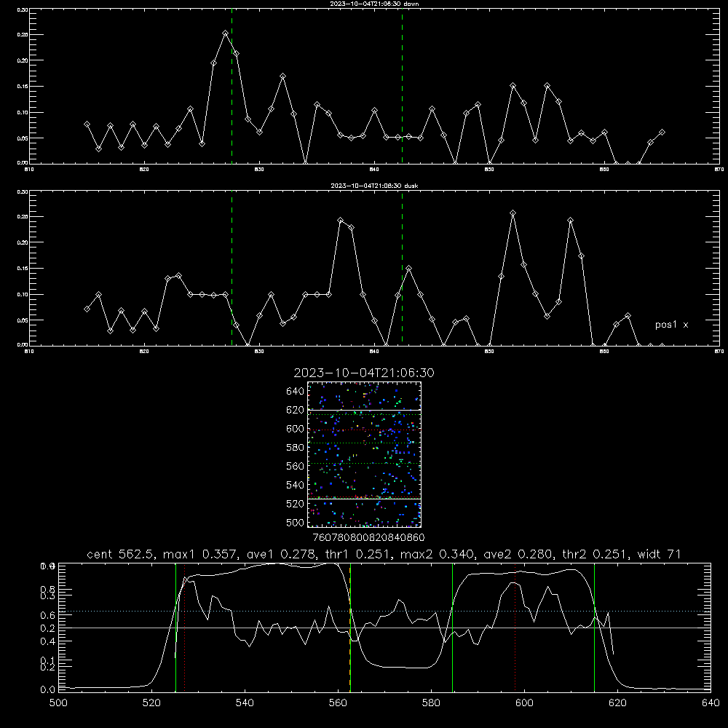Click the '2023-10-04T21:06:30' title above the pixel image
This screenshot has width=728, height=728.
364,373
